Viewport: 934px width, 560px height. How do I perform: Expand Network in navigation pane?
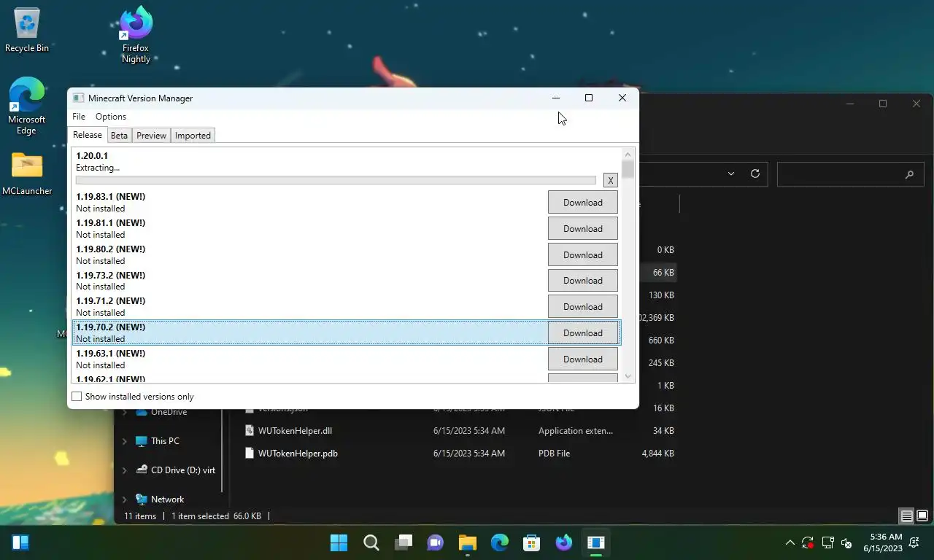click(x=124, y=499)
